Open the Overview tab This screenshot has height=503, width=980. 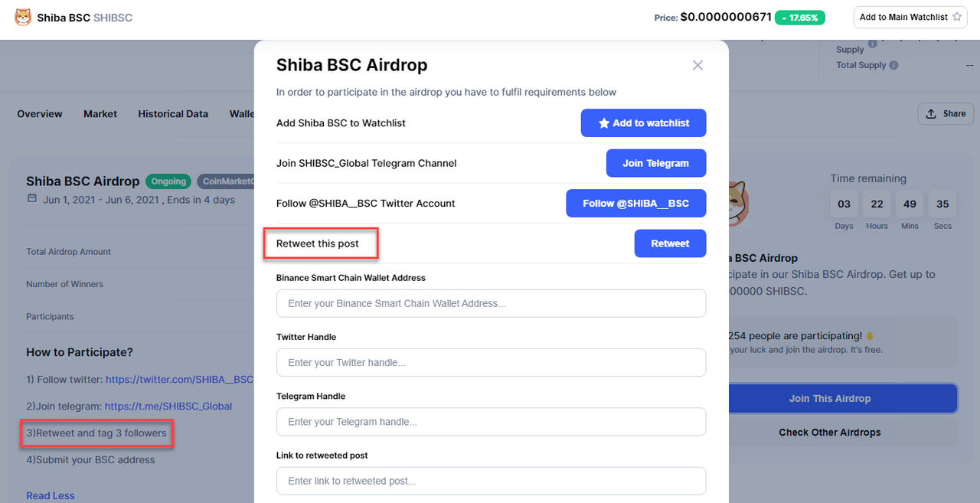(40, 113)
